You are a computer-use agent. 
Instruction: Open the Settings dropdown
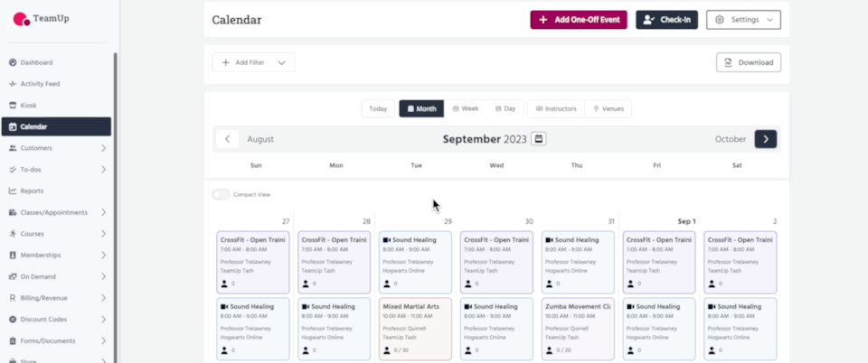743,20
